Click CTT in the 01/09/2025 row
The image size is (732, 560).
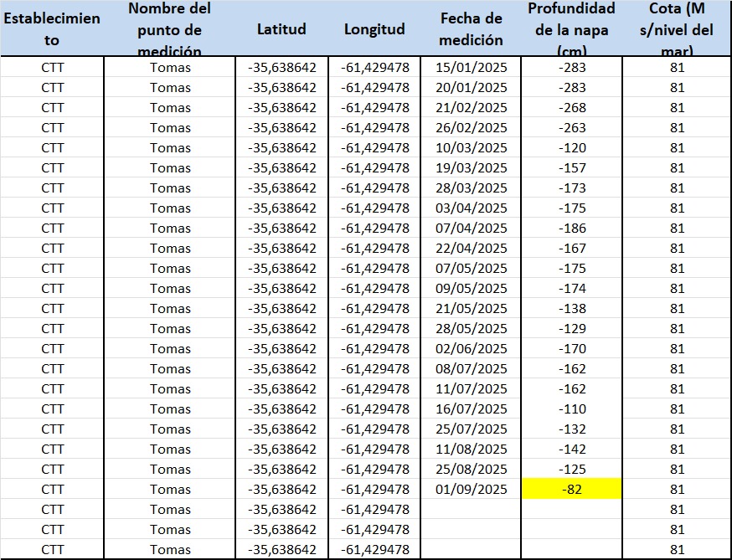(52, 489)
